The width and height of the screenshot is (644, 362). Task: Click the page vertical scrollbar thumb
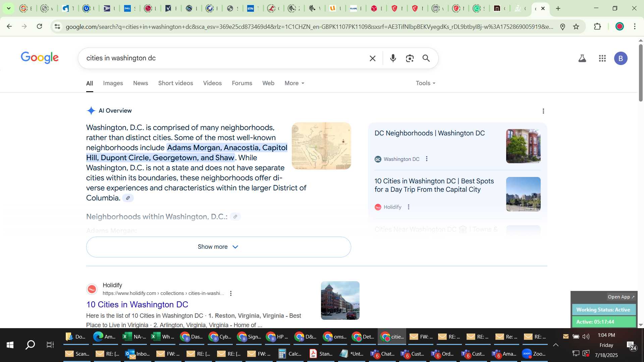point(640,72)
